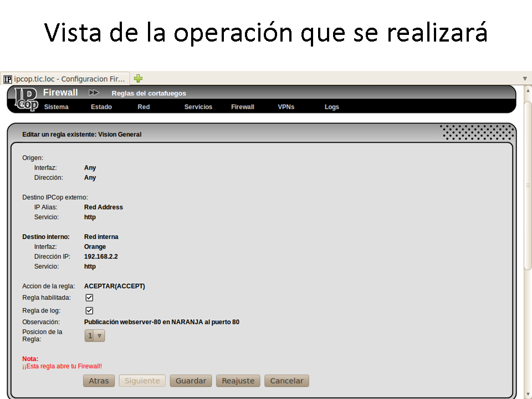This screenshot has width=532, height=399.
Task: Click the Atras button
Action: pos(99,381)
